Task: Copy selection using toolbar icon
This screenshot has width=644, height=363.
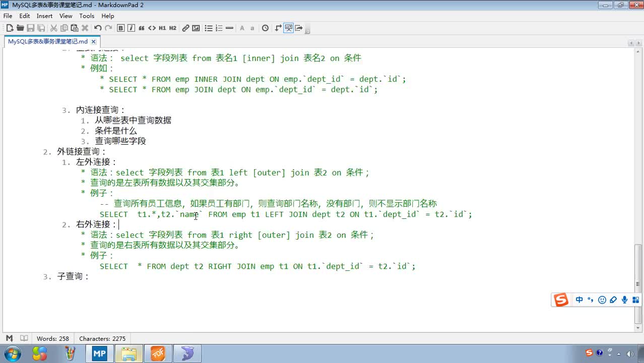Action: click(x=64, y=28)
